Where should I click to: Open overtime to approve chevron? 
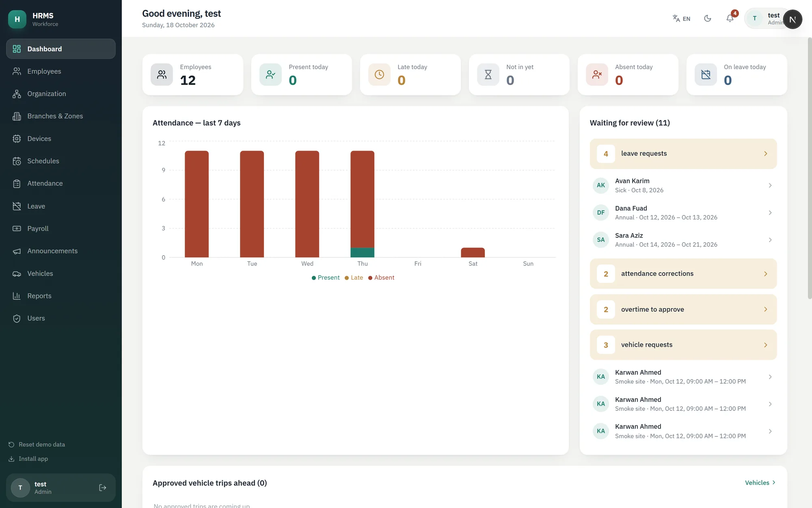point(766,309)
